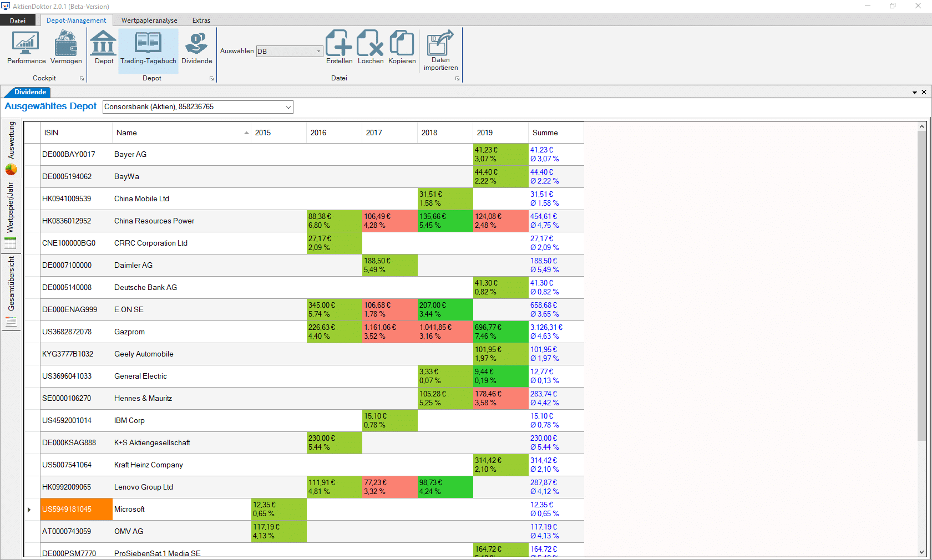Open the Datei group dialog launcher
The image size is (932, 560).
tap(457, 79)
